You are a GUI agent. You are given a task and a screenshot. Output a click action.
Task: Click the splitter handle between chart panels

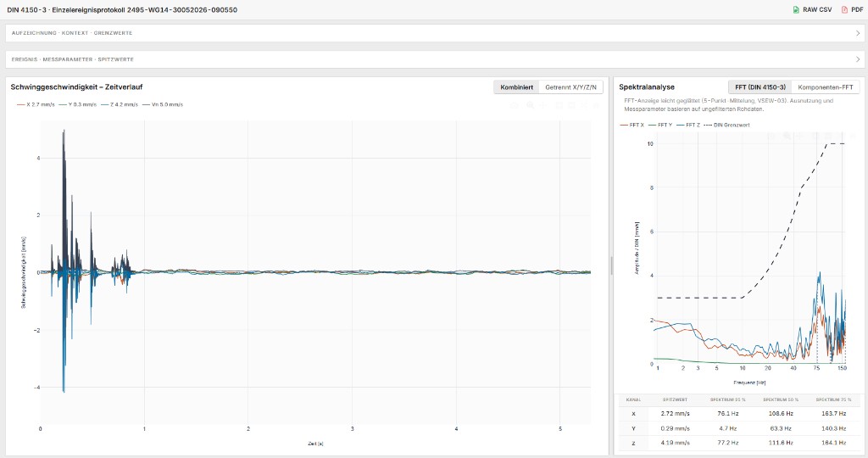tap(611, 265)
